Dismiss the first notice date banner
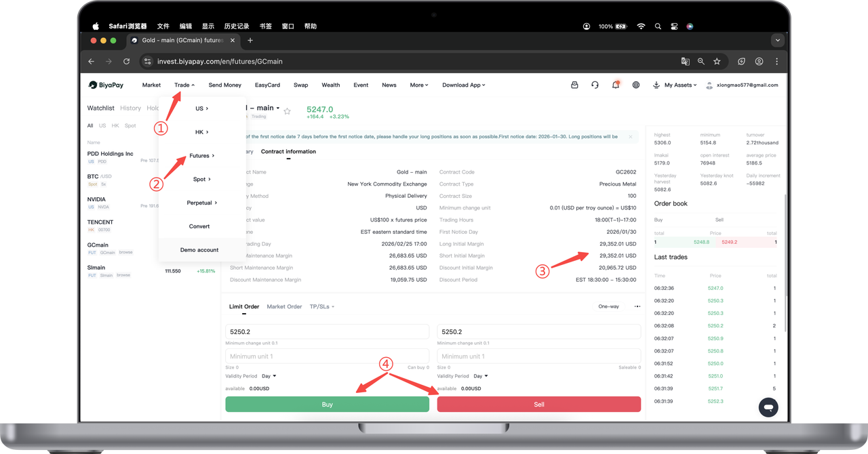This screenshot has height=454, width=868. click(629, 137)
